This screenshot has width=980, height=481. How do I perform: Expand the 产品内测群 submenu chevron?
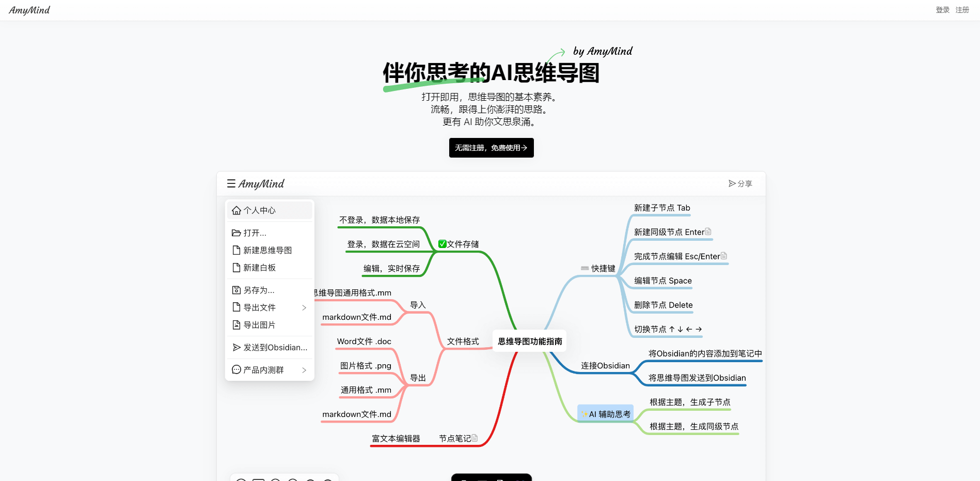click(304, 370)
